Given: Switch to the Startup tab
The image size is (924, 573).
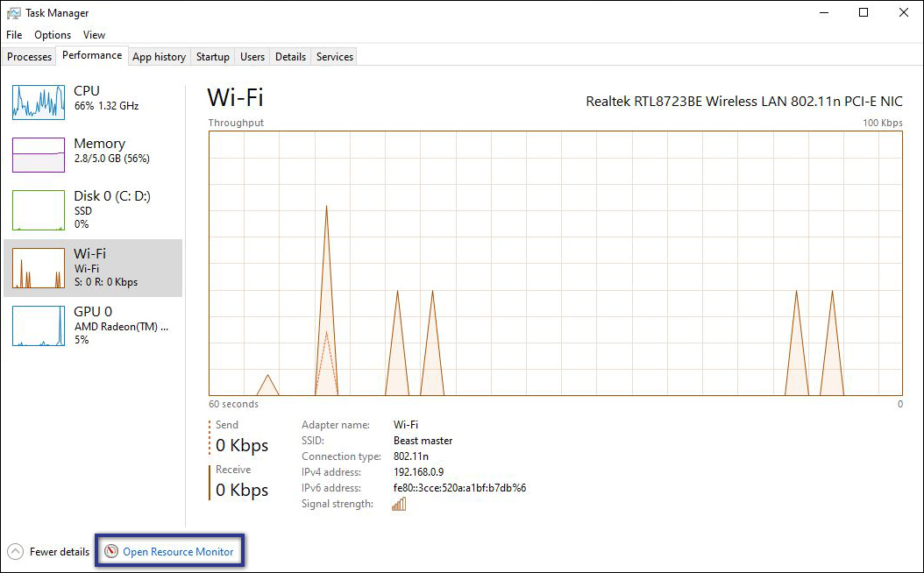Looking at the screenshot, I should pos(212,56).
